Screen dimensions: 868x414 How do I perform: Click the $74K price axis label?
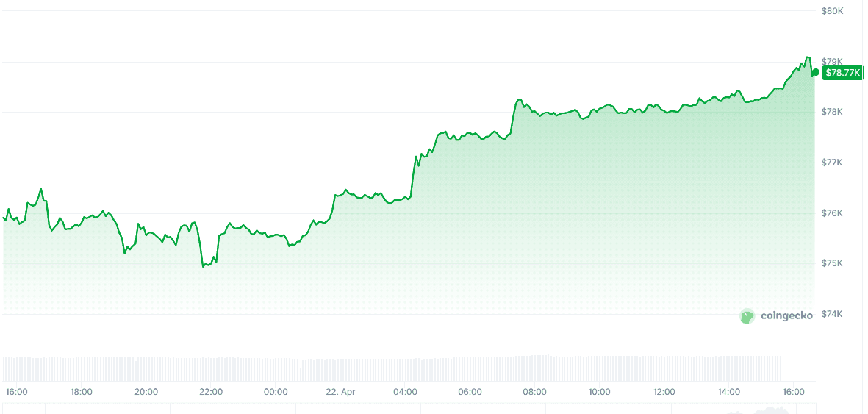[832, 314]
